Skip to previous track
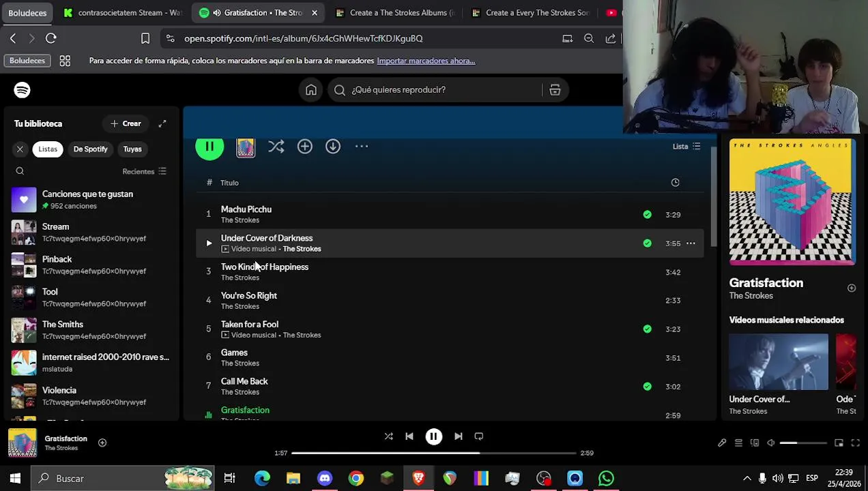 tap(409, 436)
